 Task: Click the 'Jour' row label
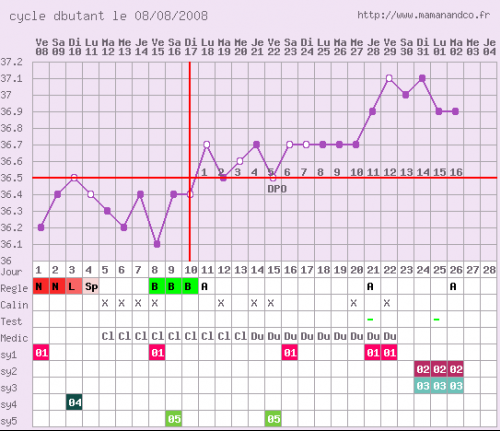click(11, 272)
